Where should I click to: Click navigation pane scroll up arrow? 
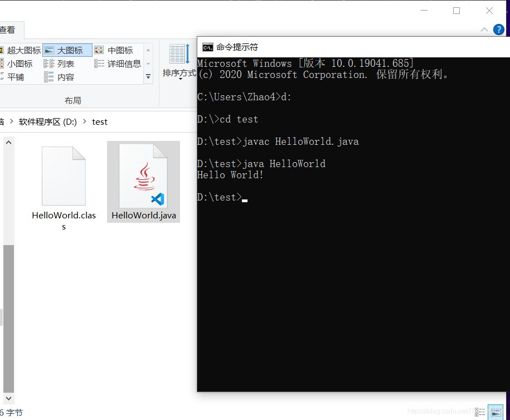pos(9,143)
